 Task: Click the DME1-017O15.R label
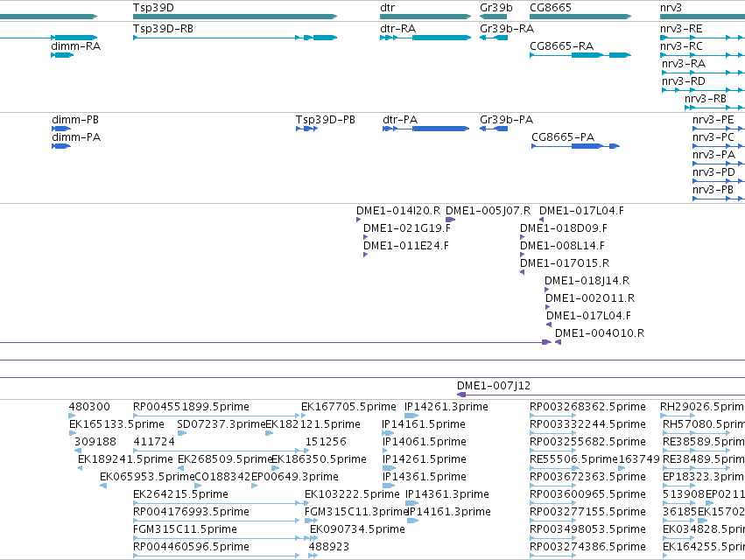tap(565, 263)
